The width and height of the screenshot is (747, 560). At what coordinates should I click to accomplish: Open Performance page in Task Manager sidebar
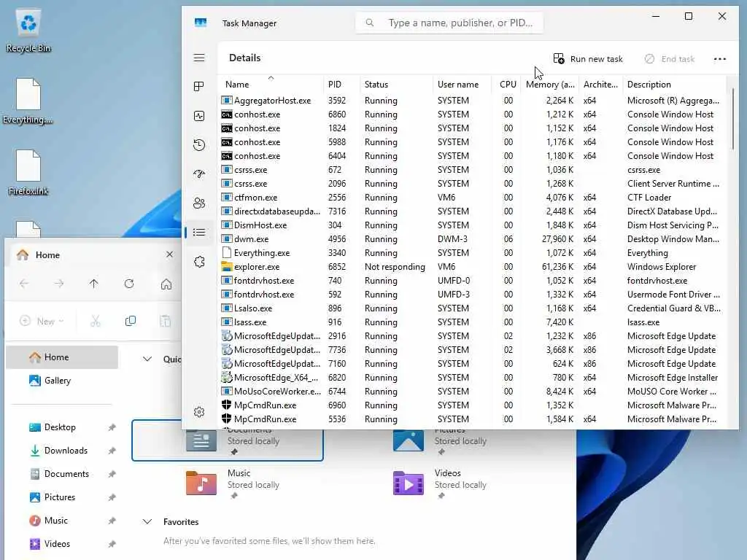point(199,116)
